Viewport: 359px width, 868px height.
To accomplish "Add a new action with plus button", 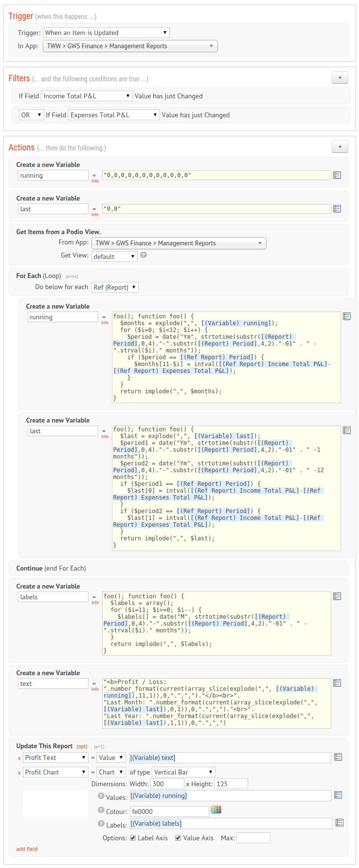I will pyautogui.click(x=340, y=147).
